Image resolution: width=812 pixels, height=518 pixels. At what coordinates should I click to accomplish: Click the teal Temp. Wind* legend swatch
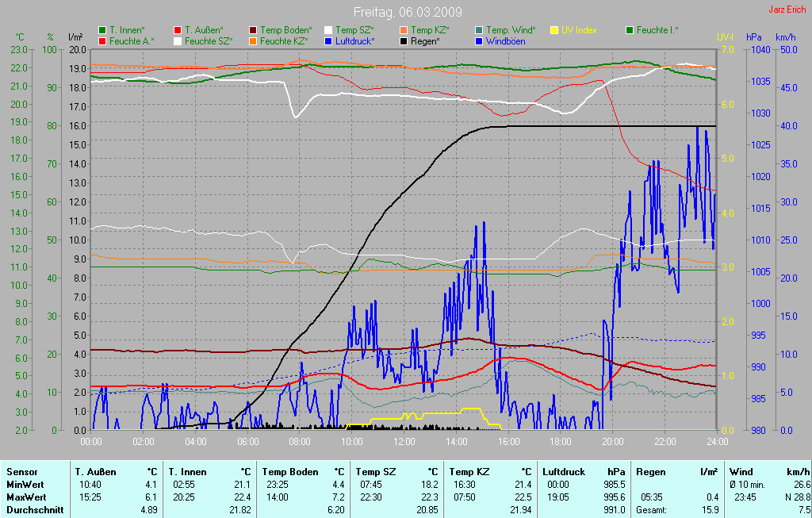pos(479,30)
